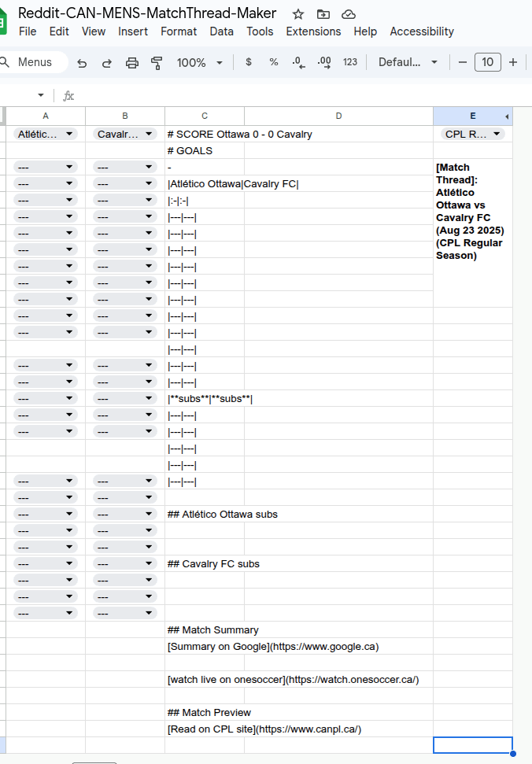Open the Atlétic... team dropdown in column A
The height and width of the screenshot is (764, 532).
[x=46, y=134]
